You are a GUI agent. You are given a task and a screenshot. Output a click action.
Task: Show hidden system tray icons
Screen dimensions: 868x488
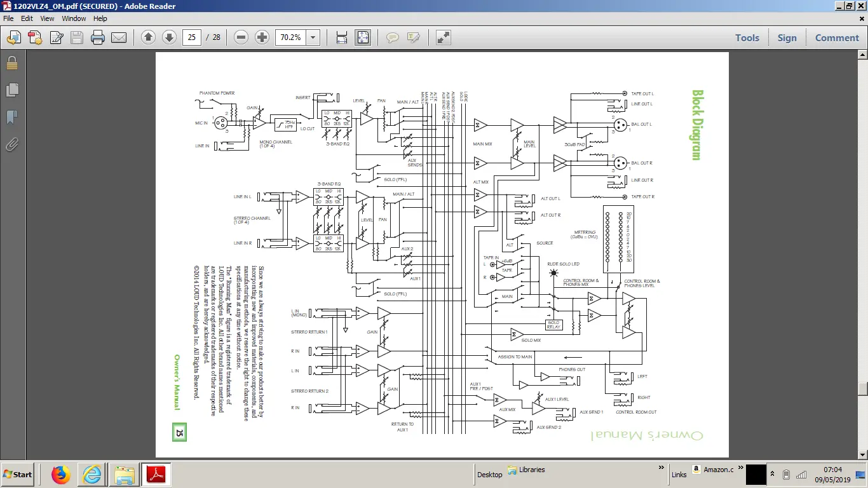773,474
